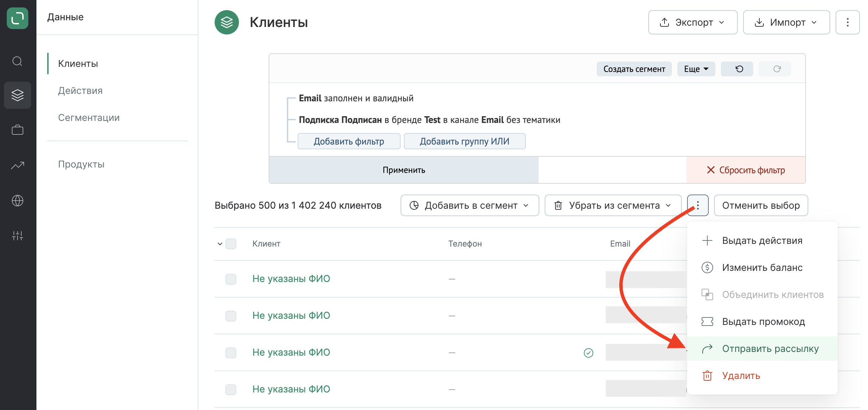868x410 pixels.
Task: Click the arrow icon for Отправить рассылку
Action: 707,349
